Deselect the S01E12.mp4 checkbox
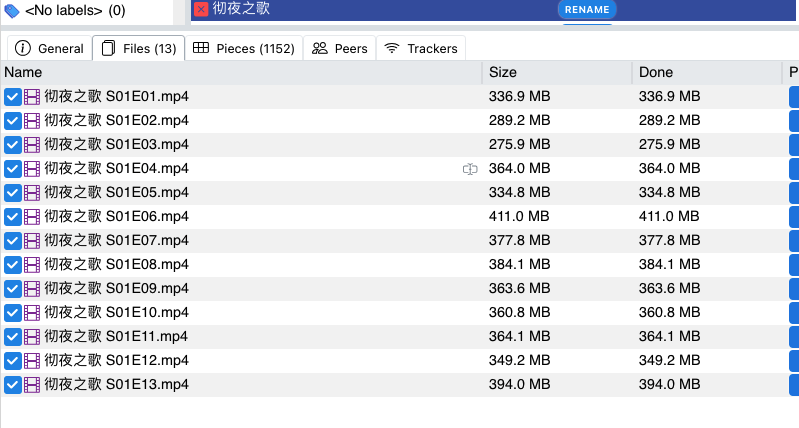The width and height of the screenshot is (799, 428). 12,360
